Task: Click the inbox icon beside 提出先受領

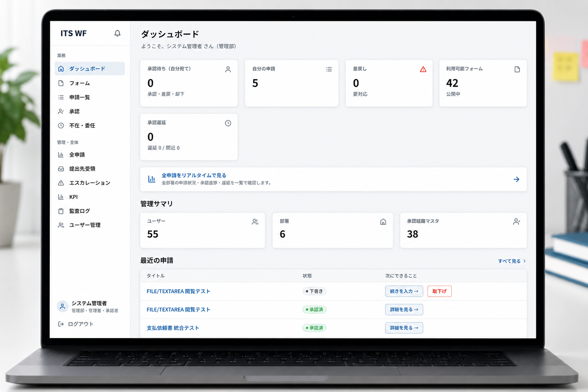Action: [x=61, y=169]
